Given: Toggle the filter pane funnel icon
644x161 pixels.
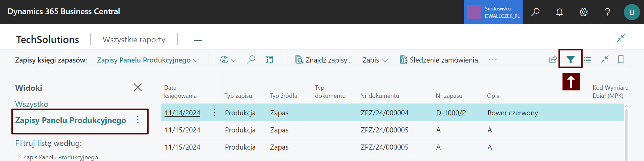Looking at the screenshot, I should (x=570, y=59).
